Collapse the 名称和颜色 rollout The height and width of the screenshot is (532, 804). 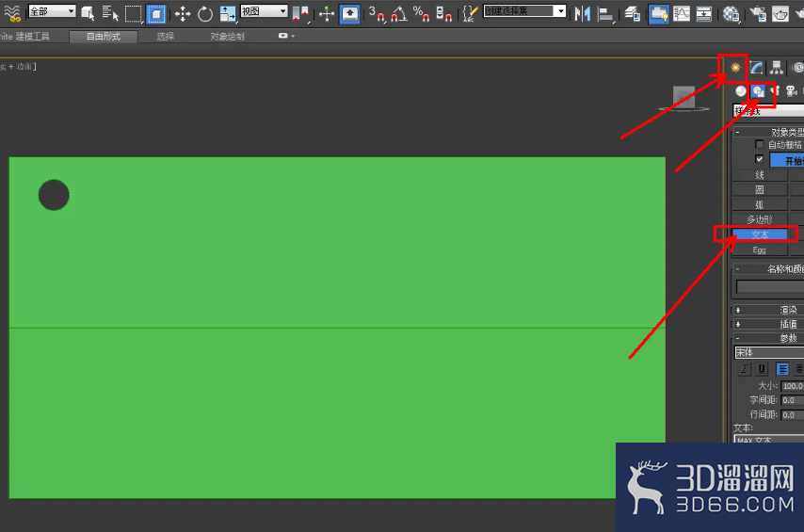(x=768, y=268)
